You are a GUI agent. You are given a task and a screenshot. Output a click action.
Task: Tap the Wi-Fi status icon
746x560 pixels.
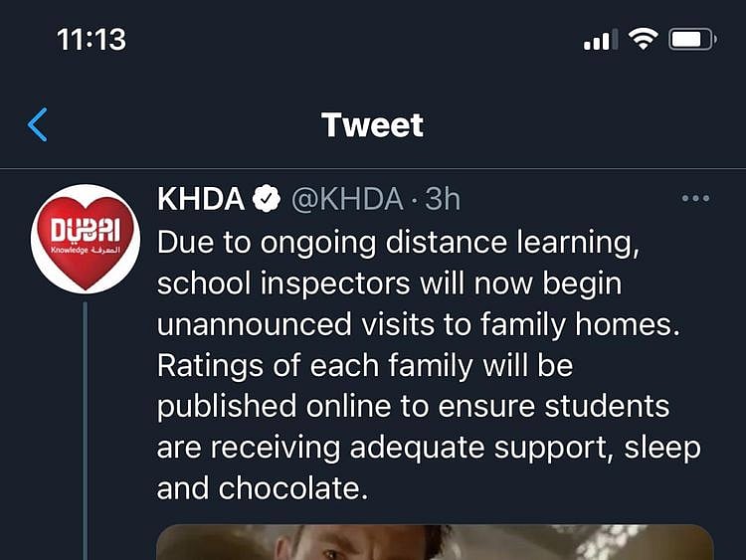645,40
